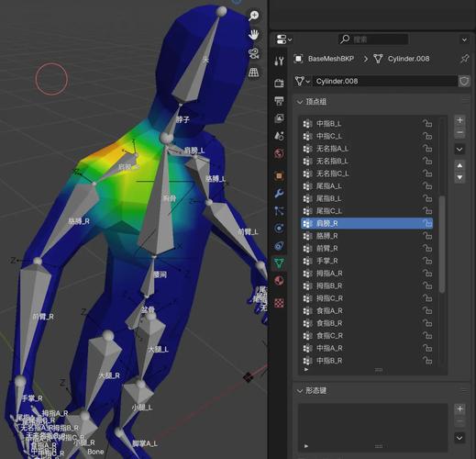The width and height of the screenshot is (476, 459).
Task: Click the viewport zoom magnifier icon
Action: 254,16
